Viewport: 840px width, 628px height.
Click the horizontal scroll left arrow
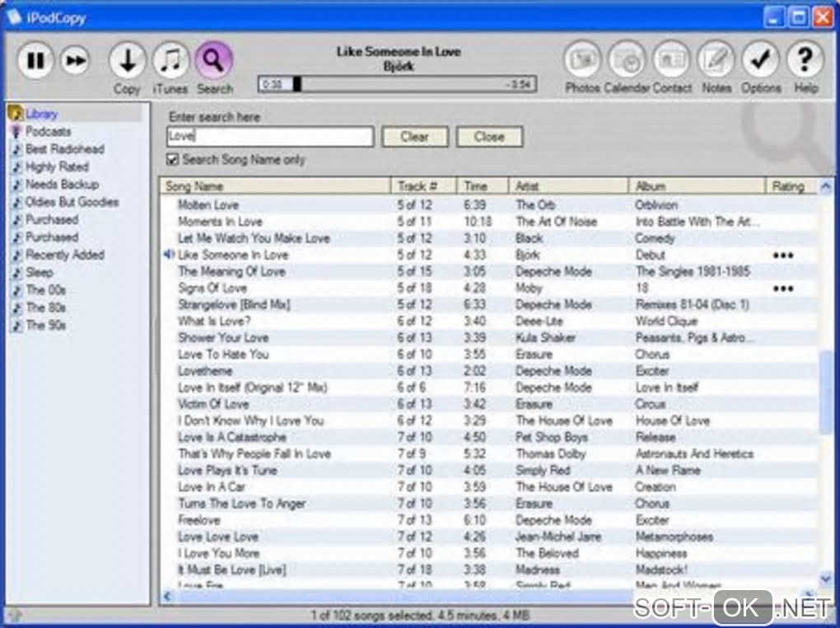[168, 596]
